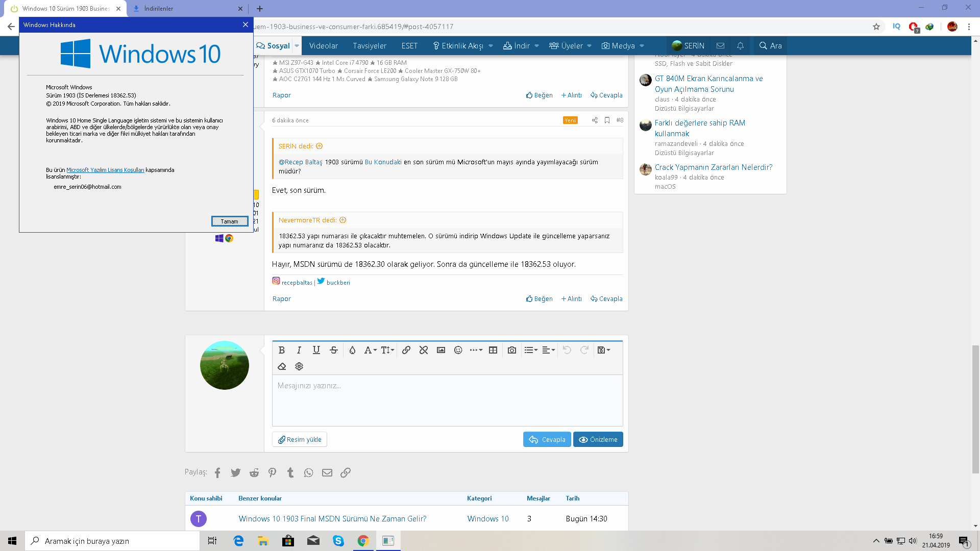The height and width of the screenshot is (551, 980).
Task: Open the smiley emoji picker
Action: pos(458,350)
